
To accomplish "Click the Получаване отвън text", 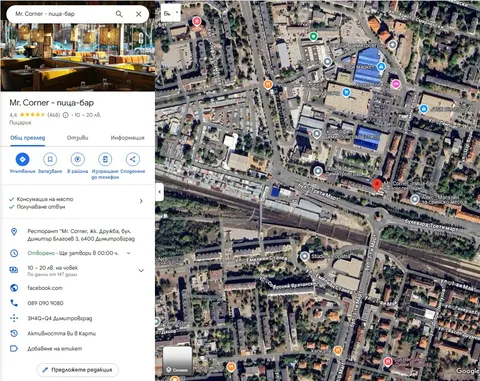I will tap(41, 207).
